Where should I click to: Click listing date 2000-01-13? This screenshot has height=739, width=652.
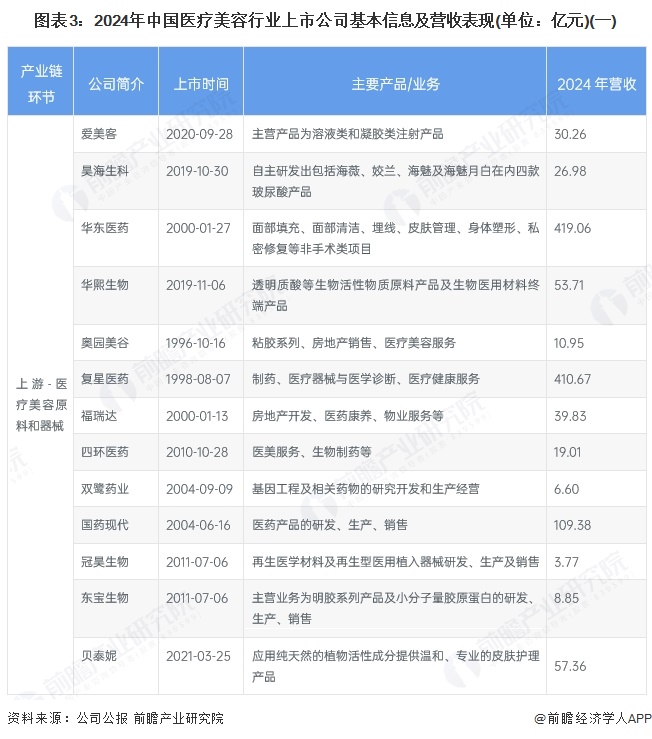pyautogui.click(x=197, y=416)
